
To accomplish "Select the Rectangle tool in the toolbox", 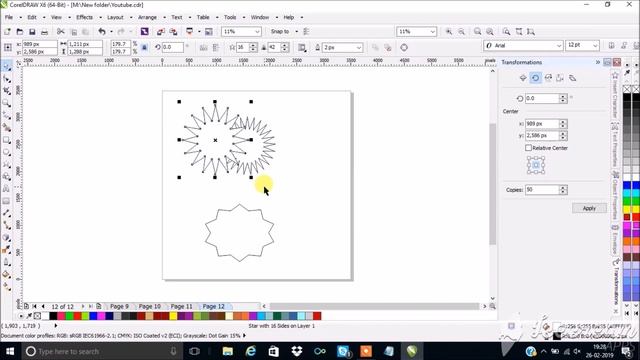I will coord(7,140).
